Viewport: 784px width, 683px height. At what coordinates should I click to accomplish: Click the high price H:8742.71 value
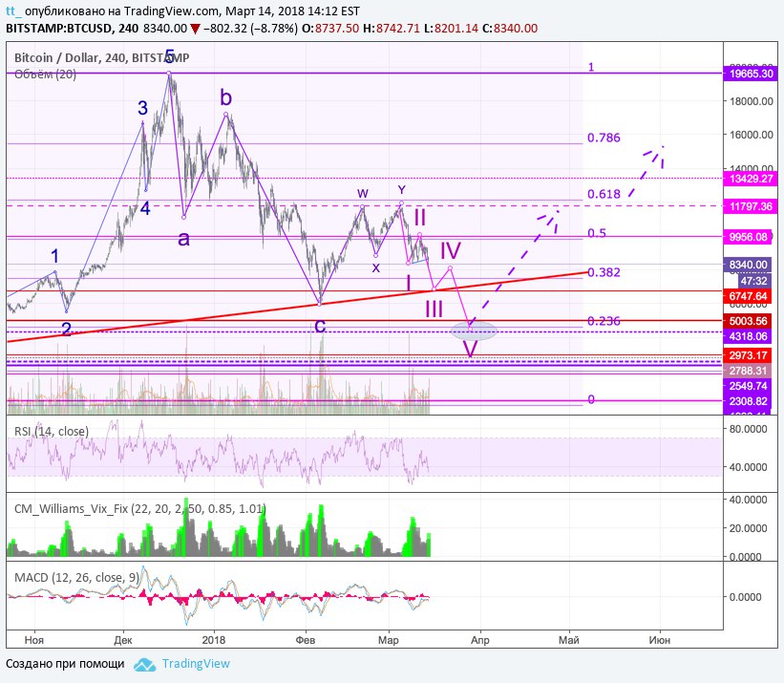pyautogui.click(x=391, y=28)
